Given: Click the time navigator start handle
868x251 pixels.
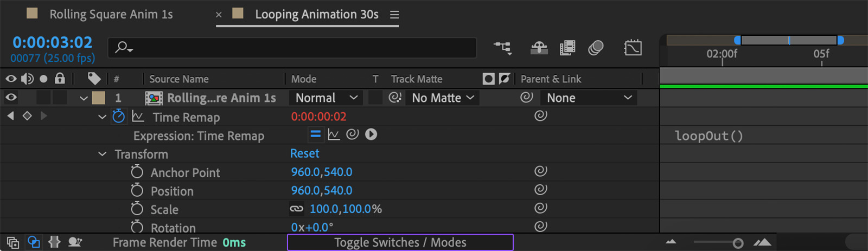Looking at the screenshot, I should pyautogui.click(x=737, y=40).
